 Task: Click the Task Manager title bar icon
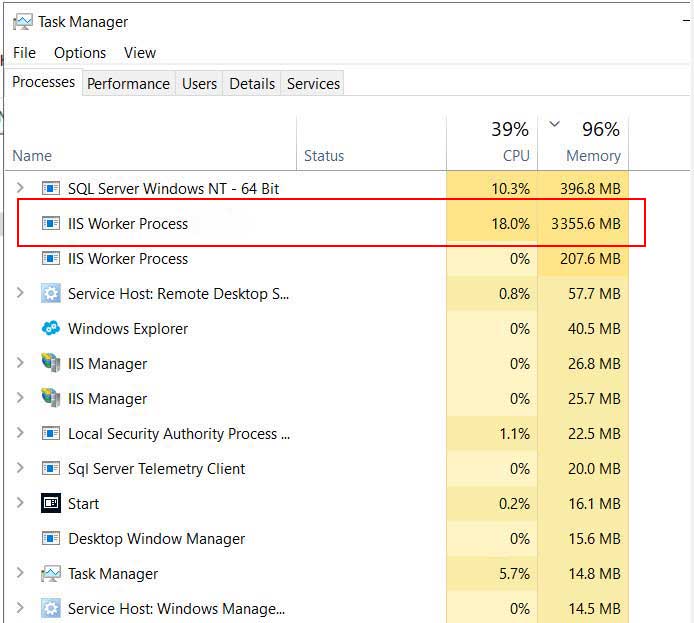[23, 22]
